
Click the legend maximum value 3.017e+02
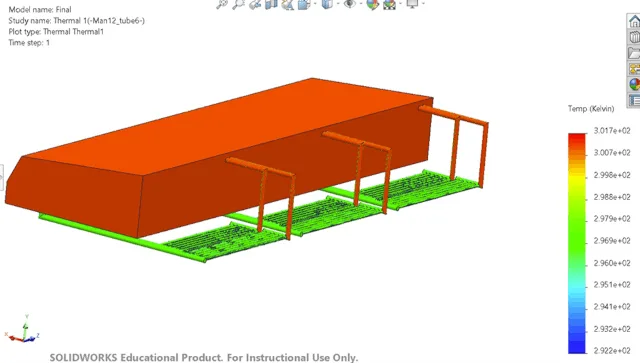(x=612, y=131)
